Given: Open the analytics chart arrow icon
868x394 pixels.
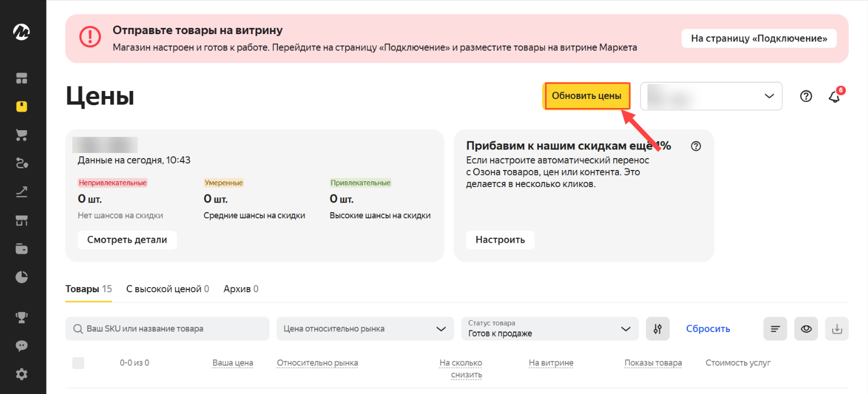Looking at the screenshot, I should point(22,192).
